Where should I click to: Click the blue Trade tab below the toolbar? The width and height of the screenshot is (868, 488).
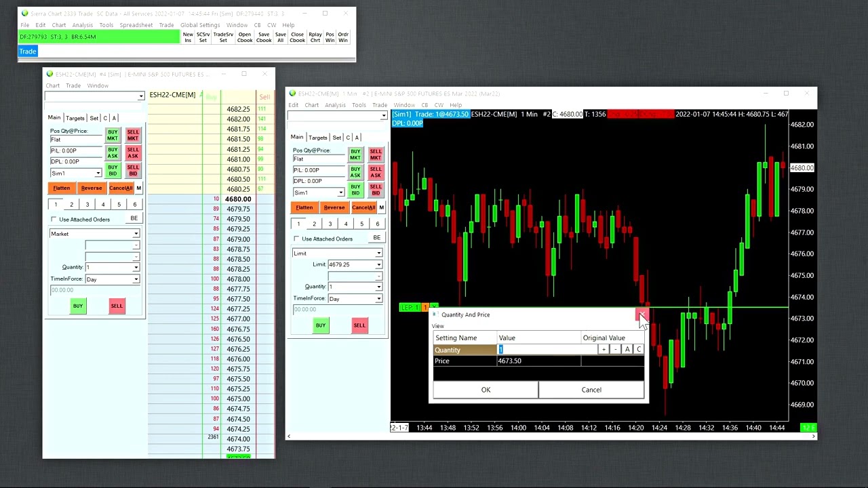click(x=28, y=52)
